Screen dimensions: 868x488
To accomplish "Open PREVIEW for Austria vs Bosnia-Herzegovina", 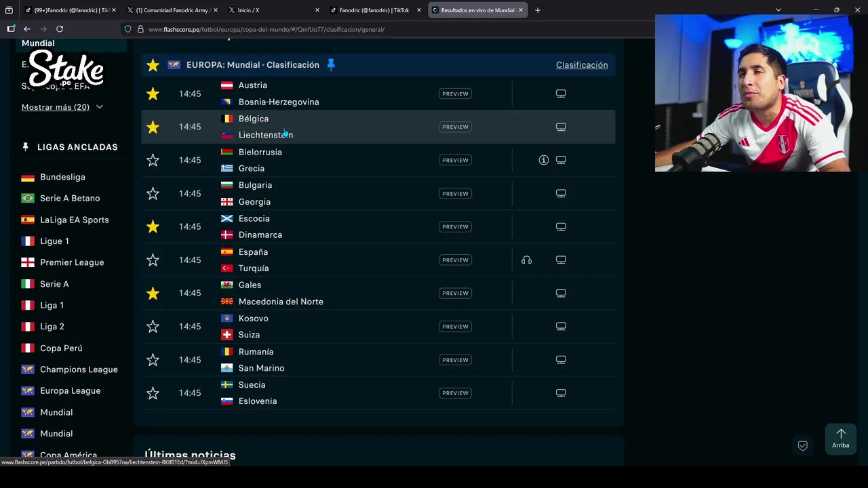I will point(455,94).
